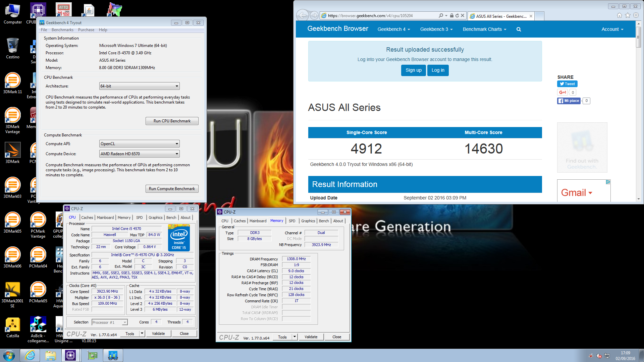Click the Google+ share button
This screenshot has width=644, height=362.
coord(562,92)
